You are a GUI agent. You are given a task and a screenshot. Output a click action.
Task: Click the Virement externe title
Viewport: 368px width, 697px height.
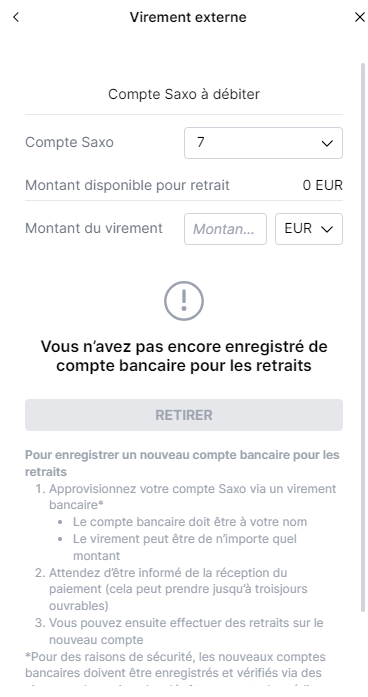188,17
